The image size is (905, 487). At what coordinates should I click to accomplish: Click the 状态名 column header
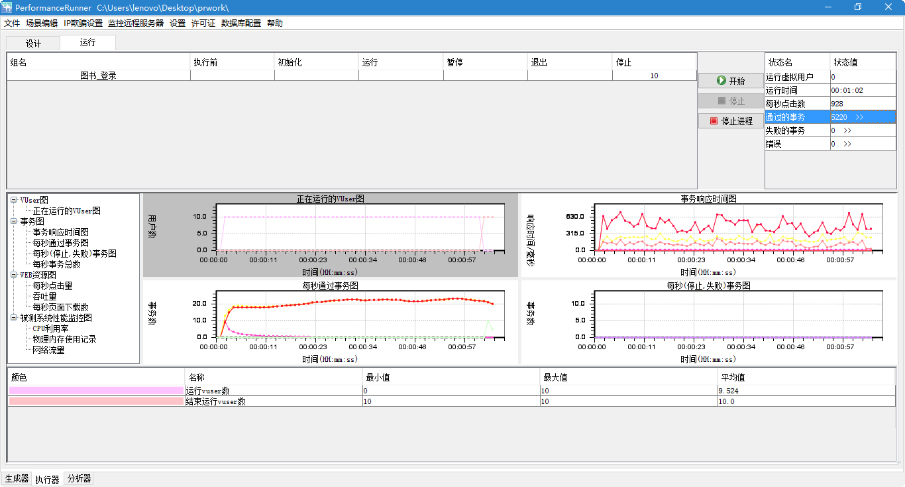coord(798,62)
